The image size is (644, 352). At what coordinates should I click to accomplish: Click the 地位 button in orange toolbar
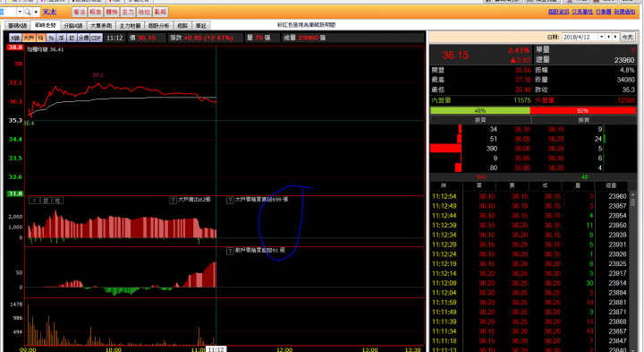pos(144,12)
